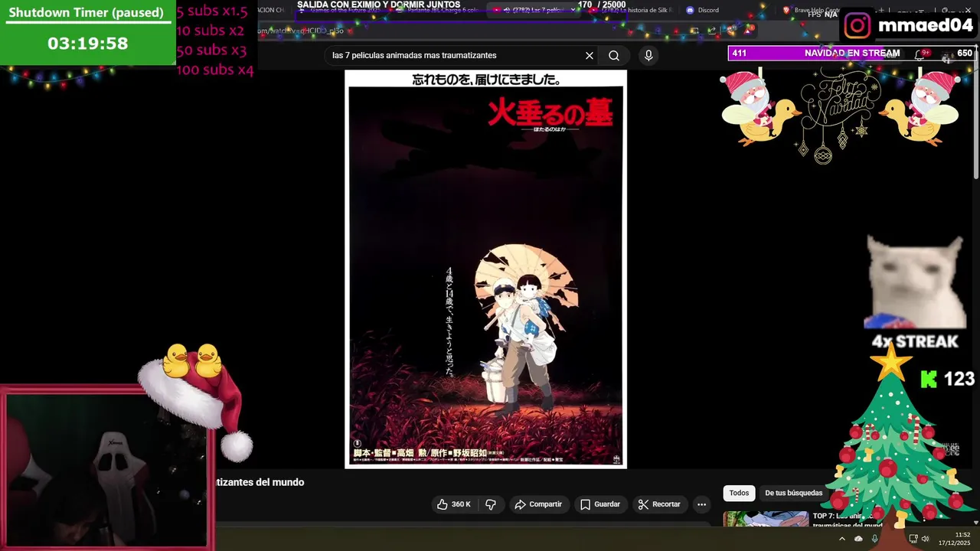Screen dimensions: 980x551
Task: Click the webcam feed overlay
Action: 106,470
